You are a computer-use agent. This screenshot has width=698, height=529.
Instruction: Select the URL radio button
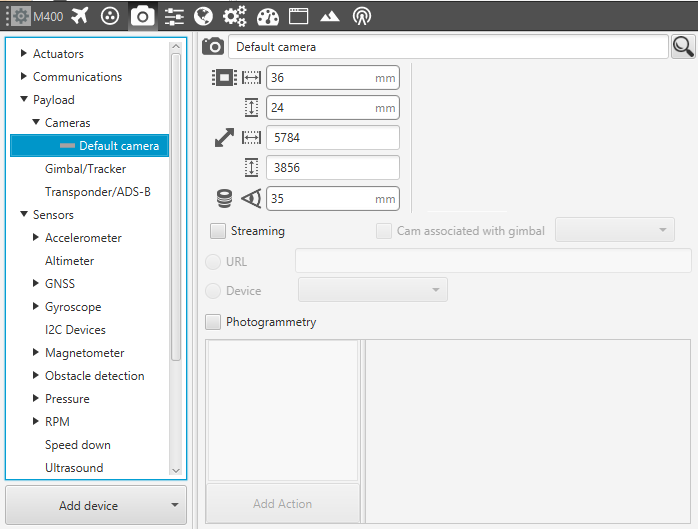pyautogui.click(x=213, y=262)
